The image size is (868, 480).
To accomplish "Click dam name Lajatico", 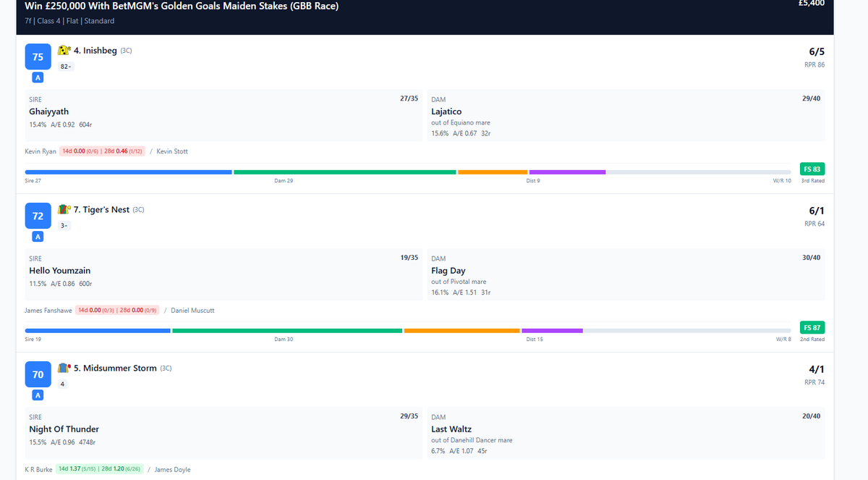I will pyautogui.click(x=446, y=111).
